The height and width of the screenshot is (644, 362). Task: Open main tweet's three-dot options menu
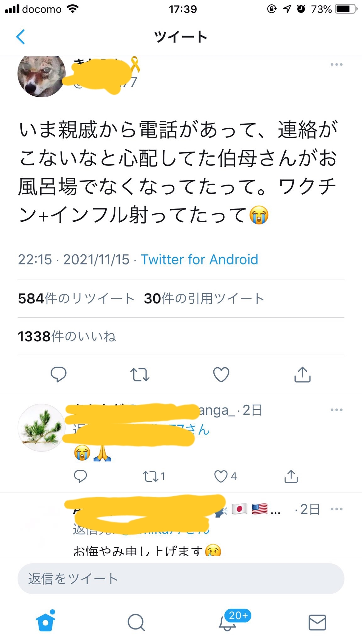pyautogui.click(x=337, y=64)
